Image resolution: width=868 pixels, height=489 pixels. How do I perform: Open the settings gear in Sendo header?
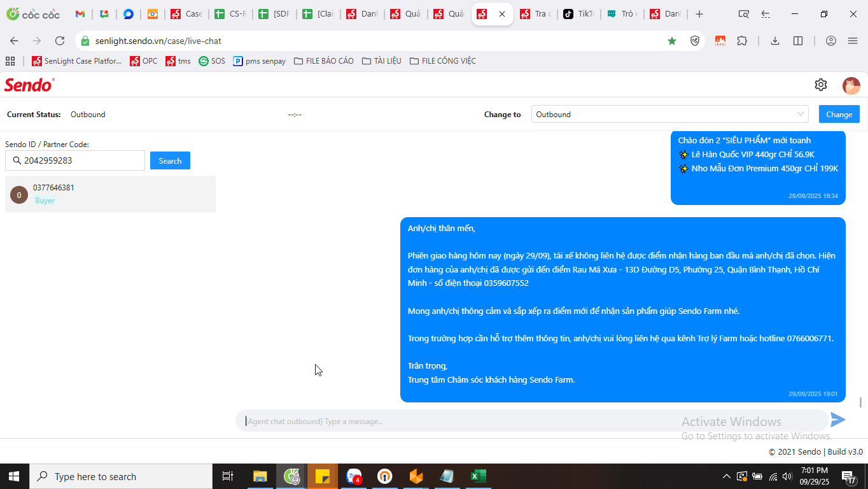tap(821, 85)
